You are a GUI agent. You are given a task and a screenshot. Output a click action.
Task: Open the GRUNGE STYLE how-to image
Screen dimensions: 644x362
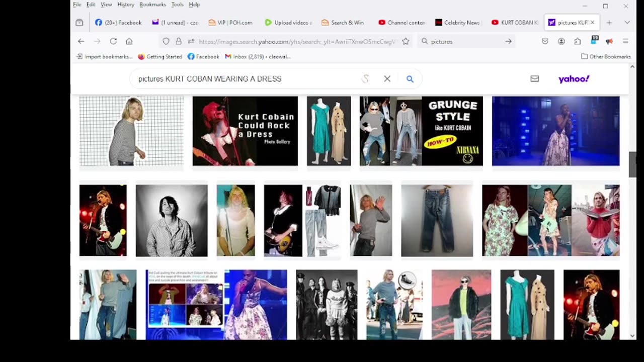point(421,131)
